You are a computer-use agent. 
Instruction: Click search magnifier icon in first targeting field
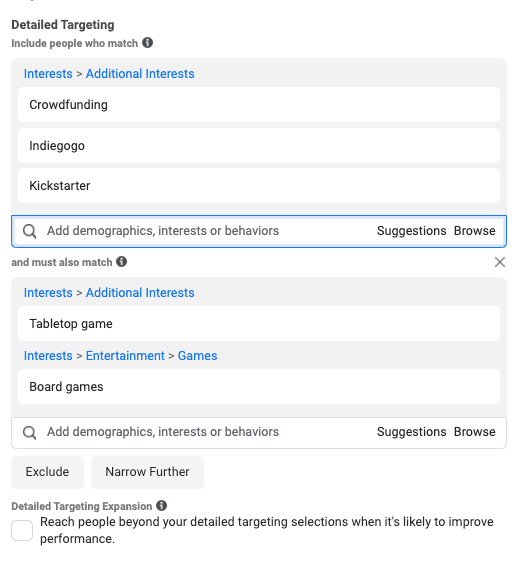click(29, 231)
